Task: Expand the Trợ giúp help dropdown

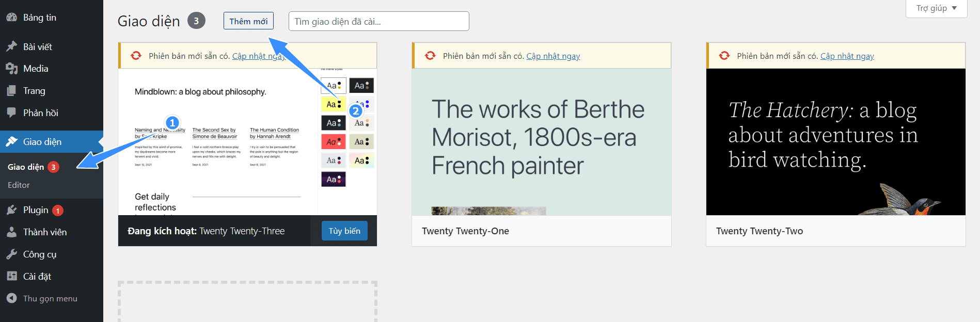Action: tap(936, 8)
